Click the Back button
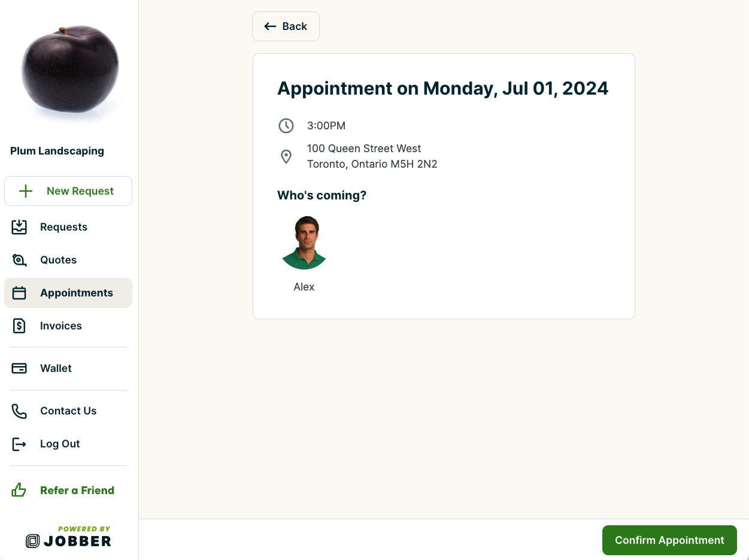The width and height of the screenshot is (749, 560). [x=286, y=26]
